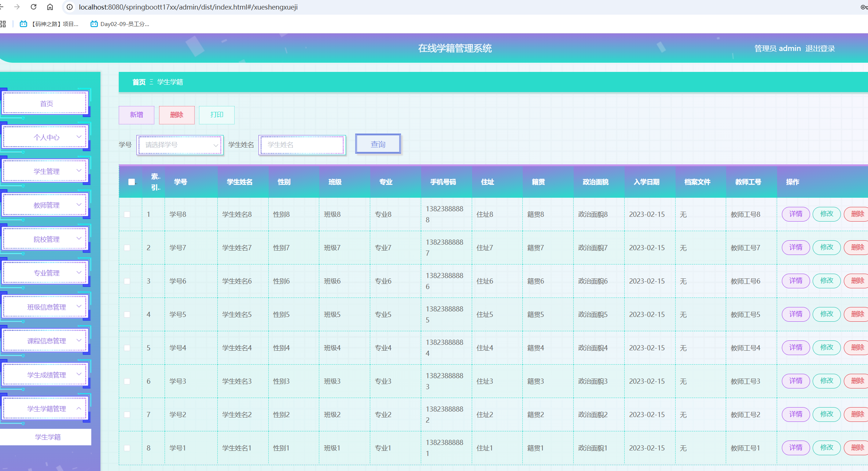Click 删除 for 学号5 row

click(857, 314)
